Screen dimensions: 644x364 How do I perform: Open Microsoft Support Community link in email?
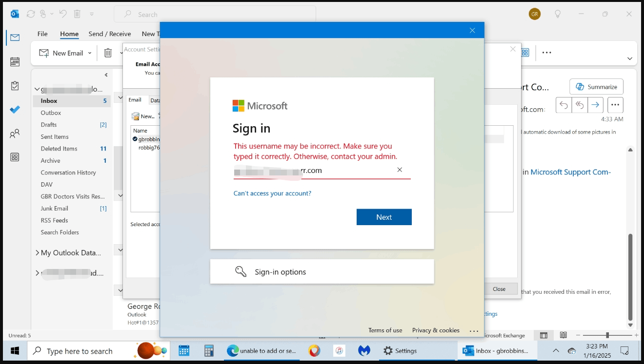tap(570, 172)
